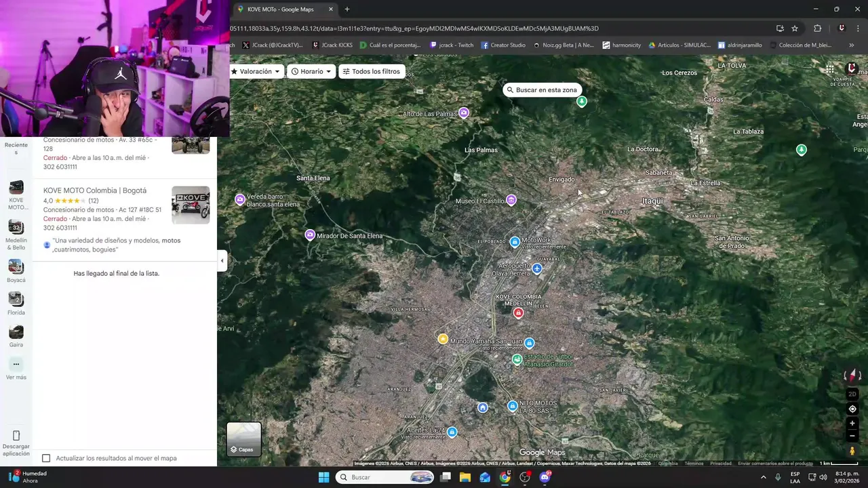
Task: Open Ver más in the Maps sidebar
Action: [16, 369]
